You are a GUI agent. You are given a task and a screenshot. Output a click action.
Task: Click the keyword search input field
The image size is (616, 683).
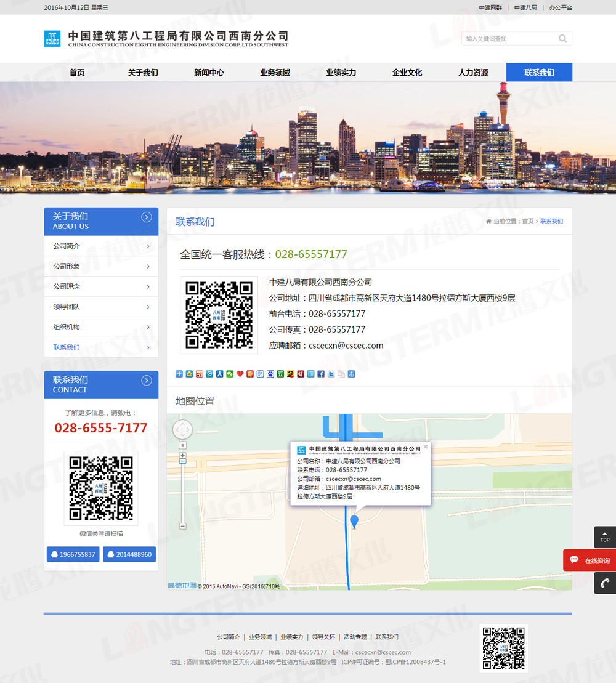[508, 39]
